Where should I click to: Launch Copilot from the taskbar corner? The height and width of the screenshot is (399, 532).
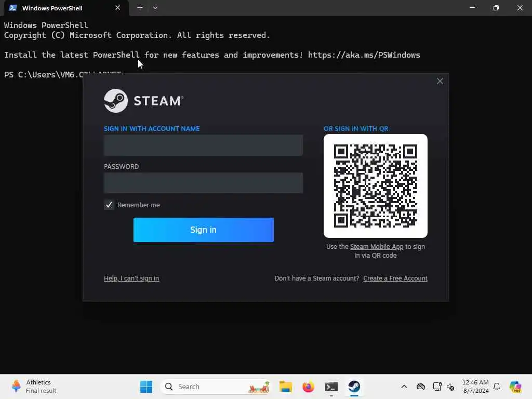[x=515, y=387]
